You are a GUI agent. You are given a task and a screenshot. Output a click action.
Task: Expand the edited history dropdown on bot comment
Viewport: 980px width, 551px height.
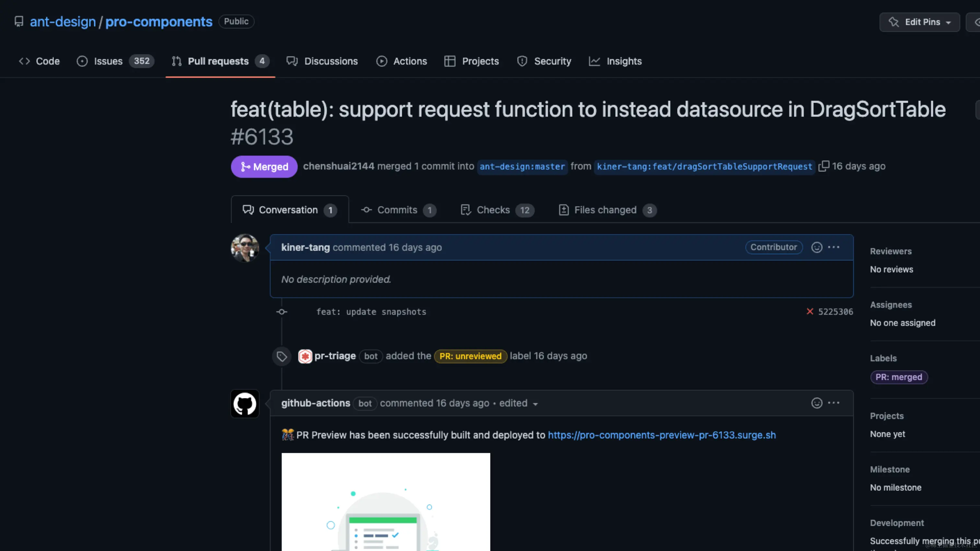(535, 404)
